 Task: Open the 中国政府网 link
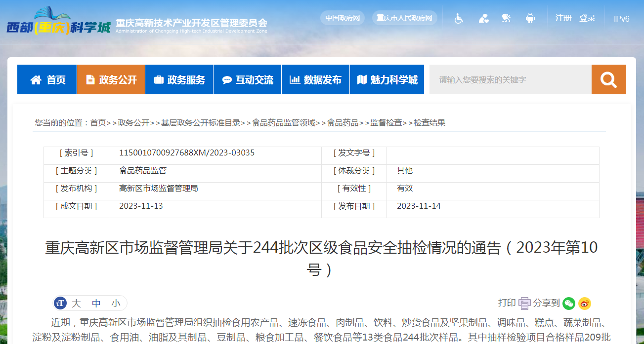pos(343,18)
